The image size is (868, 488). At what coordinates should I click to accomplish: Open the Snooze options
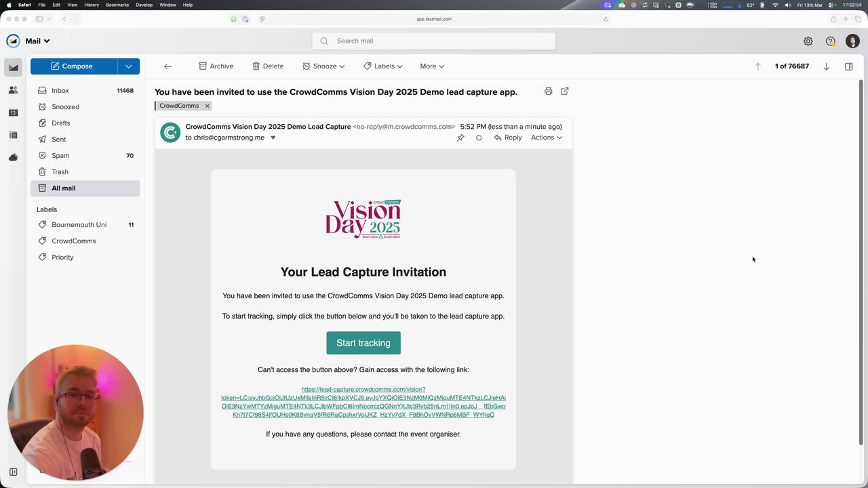[323, 66]
